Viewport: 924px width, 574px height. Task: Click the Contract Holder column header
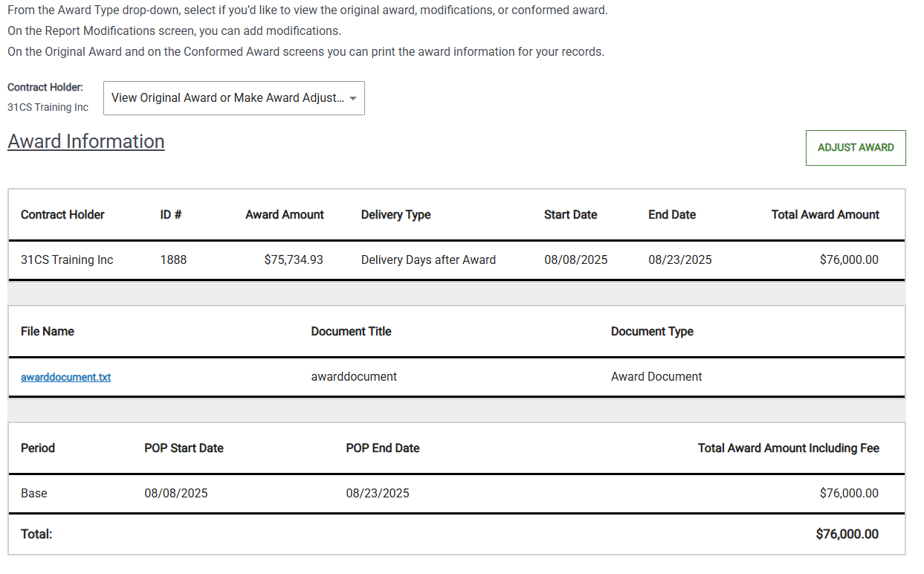[x=62, y=214]
